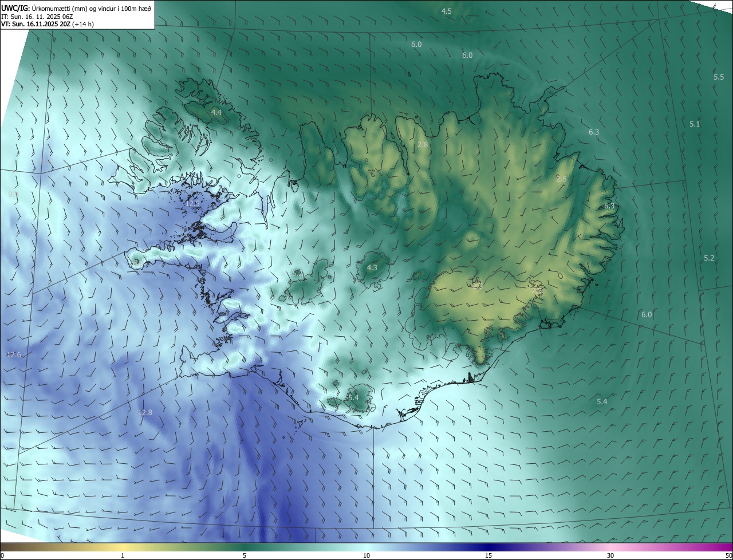
Task: Click the legend tick label '50' on the colorbar
Action: click(x=728, y=555)
